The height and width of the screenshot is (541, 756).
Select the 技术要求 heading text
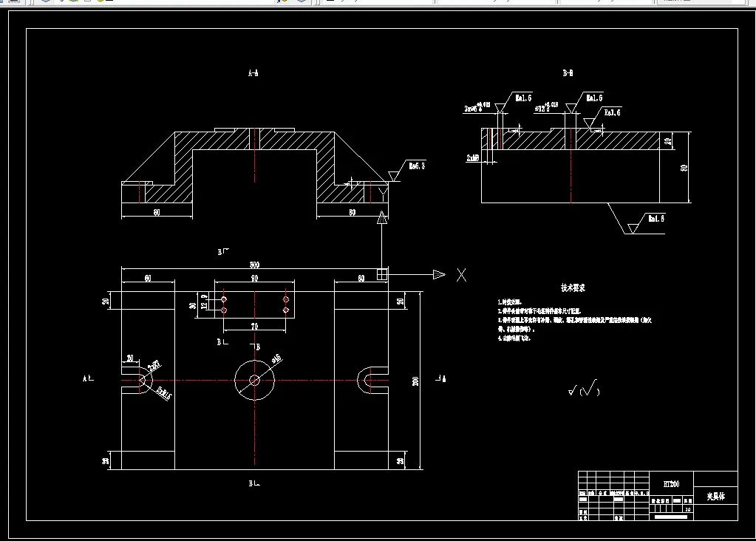coord(573,287)
